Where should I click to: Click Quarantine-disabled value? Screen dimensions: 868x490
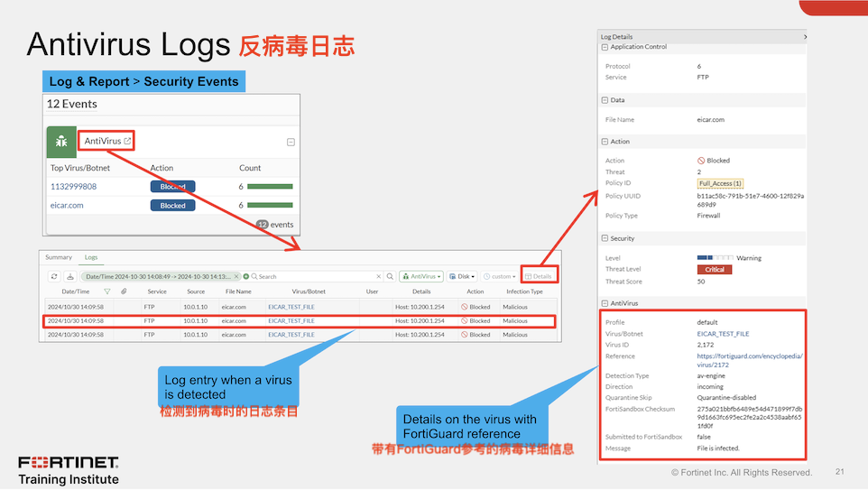(x=726, y=398)
